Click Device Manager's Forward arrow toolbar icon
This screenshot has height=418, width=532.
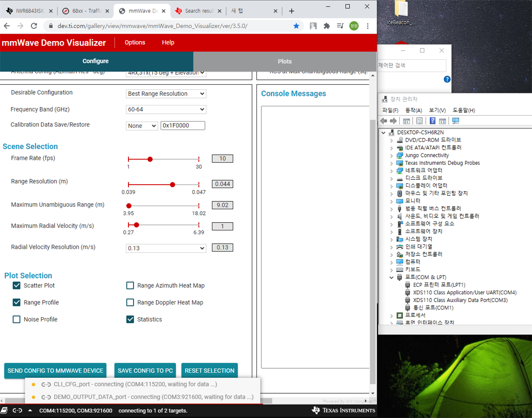[393, 121]
